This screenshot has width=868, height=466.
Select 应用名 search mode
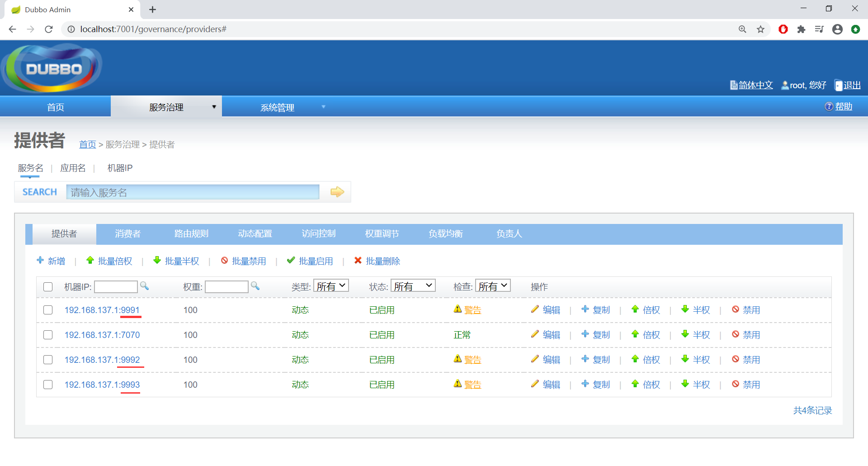tap(73, 168)
